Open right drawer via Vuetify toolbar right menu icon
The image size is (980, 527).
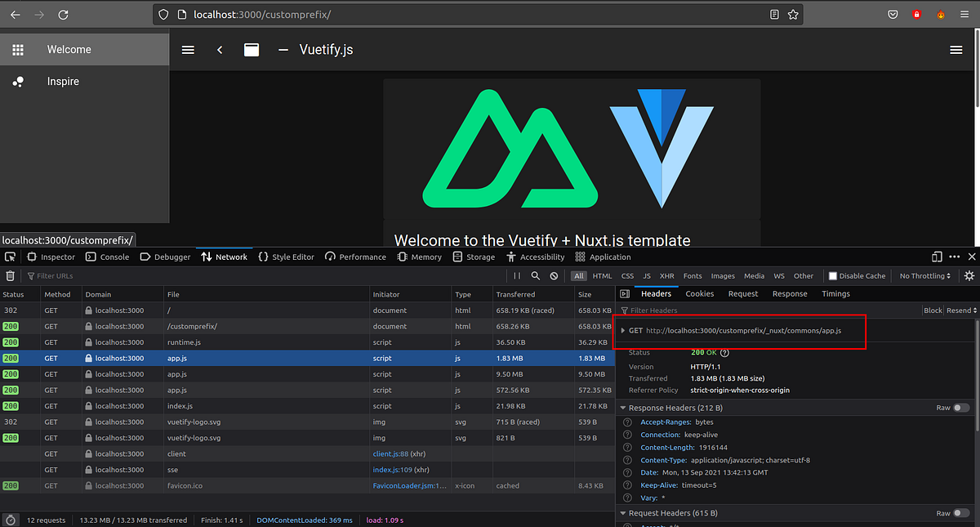click(956, 50)
